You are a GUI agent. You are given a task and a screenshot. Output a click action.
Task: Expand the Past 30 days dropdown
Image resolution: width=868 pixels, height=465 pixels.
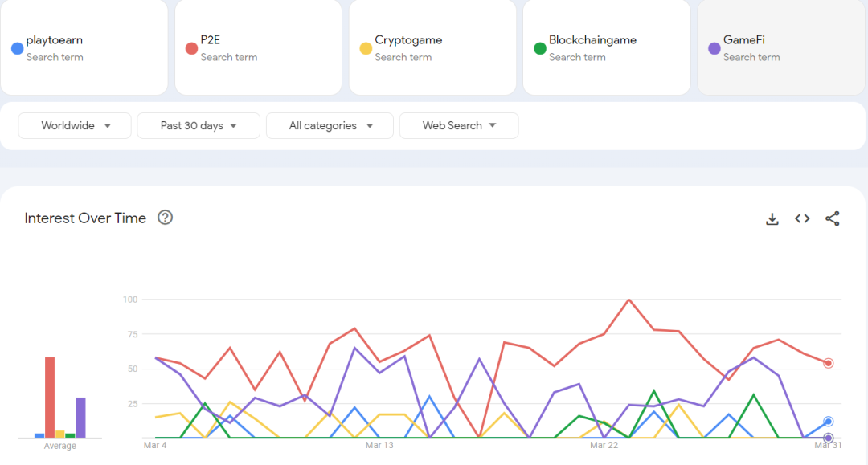[x=199, y=125]
